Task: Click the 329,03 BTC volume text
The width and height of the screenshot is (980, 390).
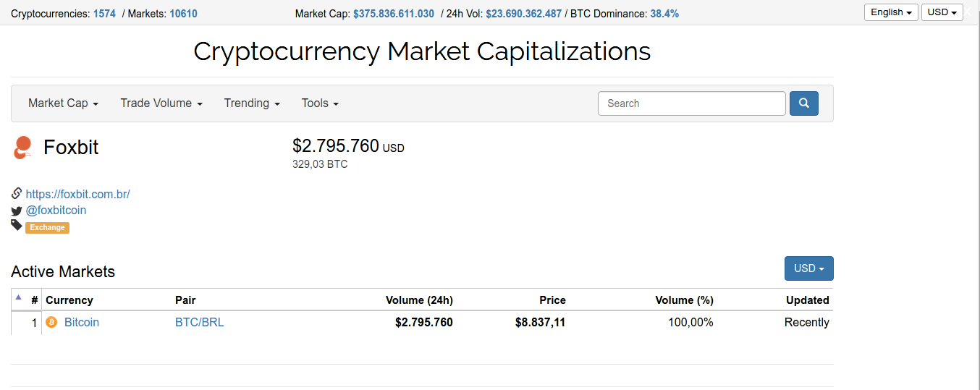Action: click(x=320, y=164)
